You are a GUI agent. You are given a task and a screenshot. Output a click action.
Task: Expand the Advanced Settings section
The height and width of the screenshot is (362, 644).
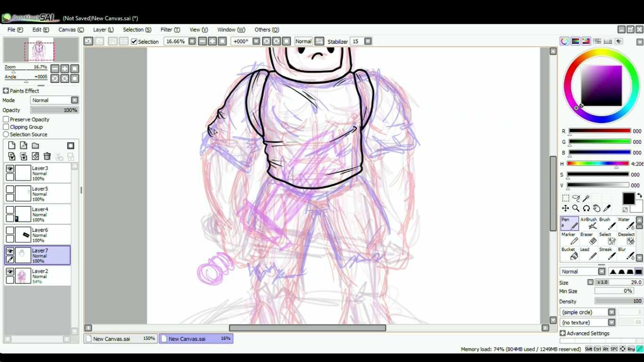click(584, 333)
